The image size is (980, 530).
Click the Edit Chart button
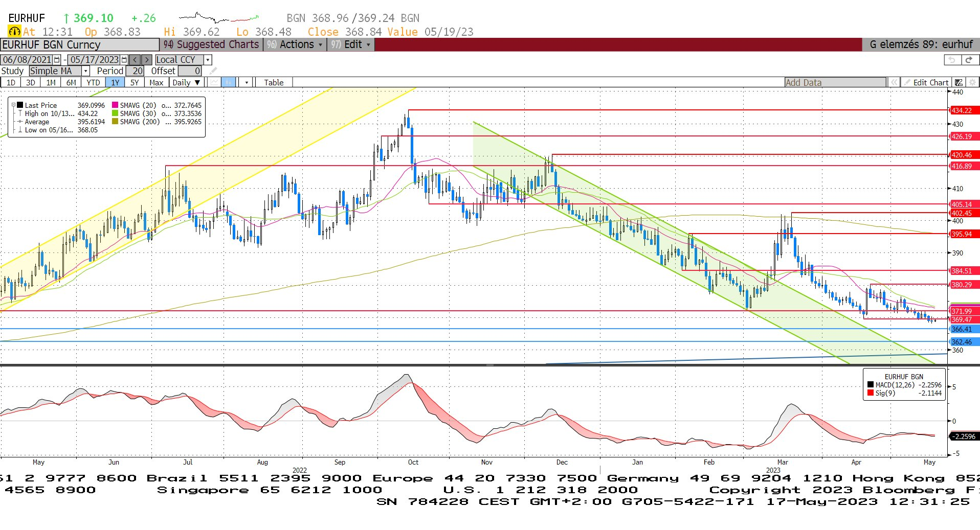[x=926, y=82]
